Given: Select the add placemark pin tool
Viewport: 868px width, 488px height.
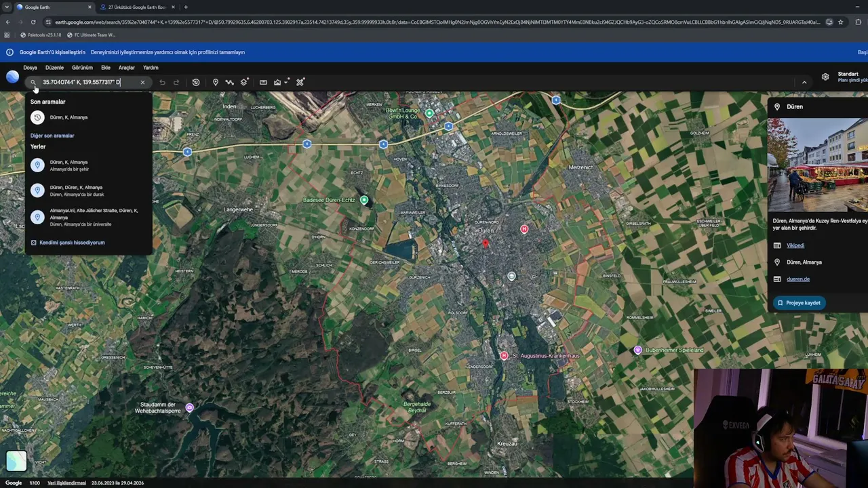Looking at the screenshot, I should pyautogui.click(x=216, y=83).
